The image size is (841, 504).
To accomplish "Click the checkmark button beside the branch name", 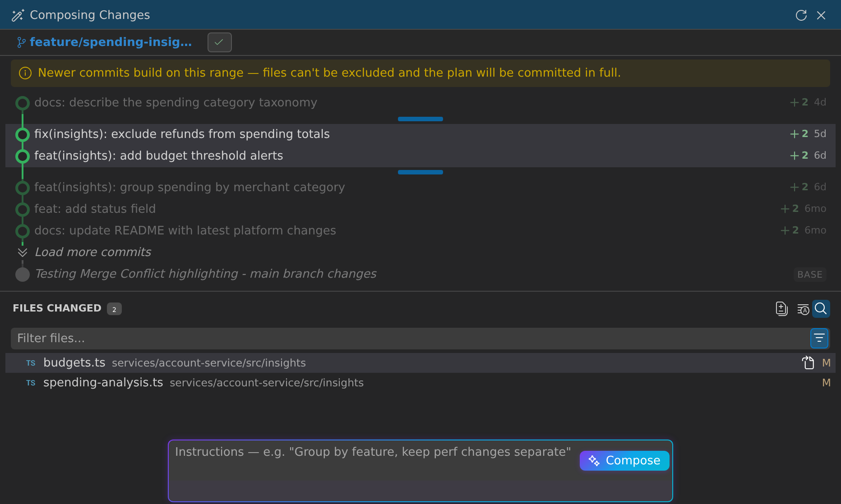I will [219, 42].
